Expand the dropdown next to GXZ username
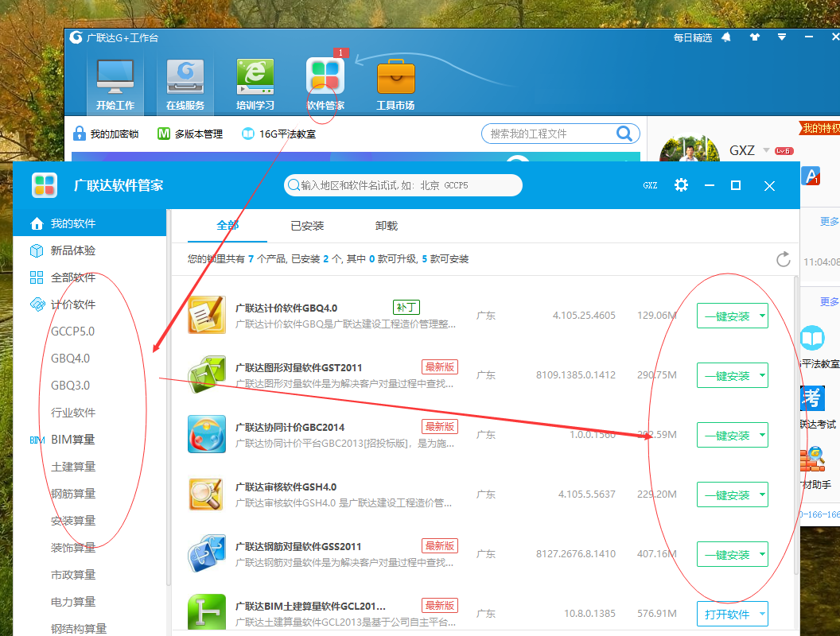 pos(766,150)
